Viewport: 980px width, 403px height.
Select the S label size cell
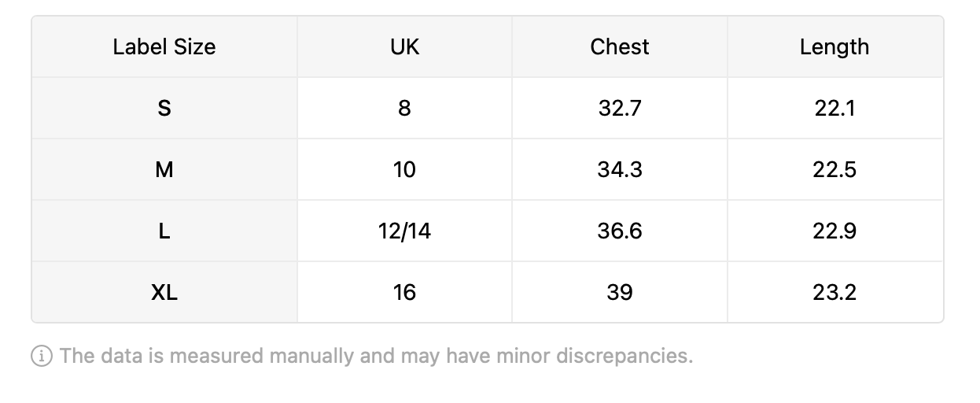(164, 108)
